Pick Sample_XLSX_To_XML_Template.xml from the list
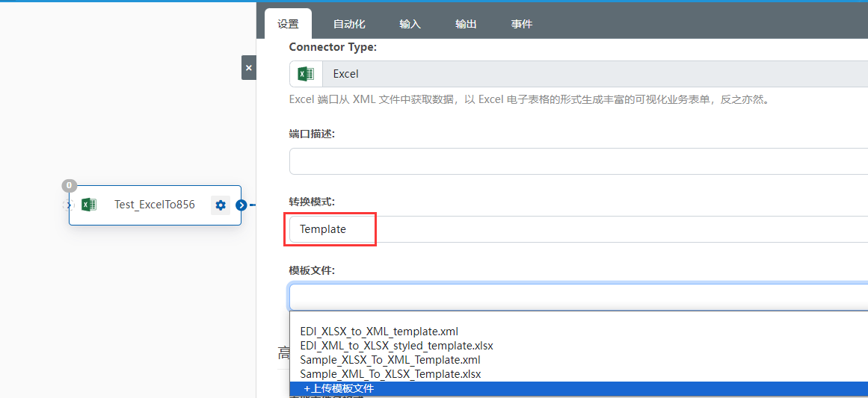The height and width of the screenshot is (398, 868). 390,360
